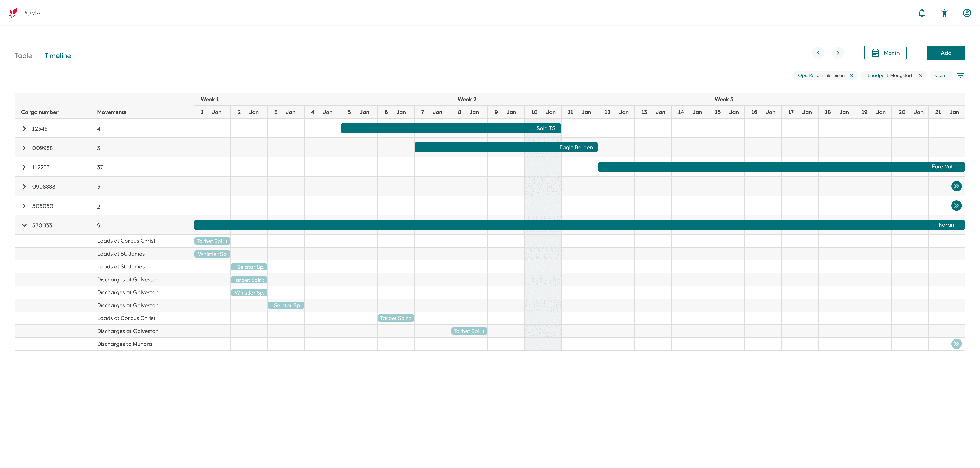Remove the Loadport Mongstad filter chip
Image resolution: width=980 pixels, height=468 pixels.
920,75
